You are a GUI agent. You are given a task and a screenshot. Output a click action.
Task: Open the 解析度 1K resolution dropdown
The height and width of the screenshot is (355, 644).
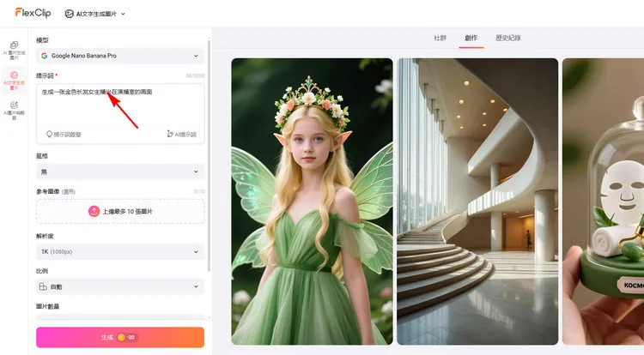[x=120, y=251]
